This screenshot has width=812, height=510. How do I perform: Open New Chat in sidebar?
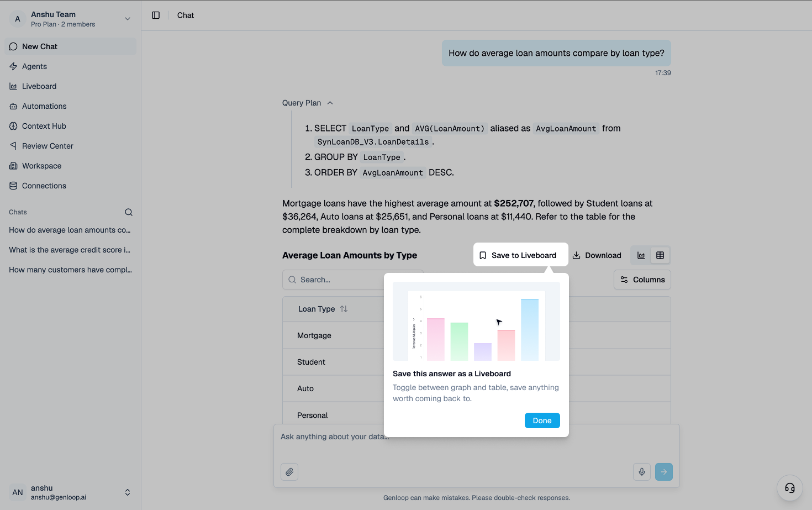[x=70, y=46]
